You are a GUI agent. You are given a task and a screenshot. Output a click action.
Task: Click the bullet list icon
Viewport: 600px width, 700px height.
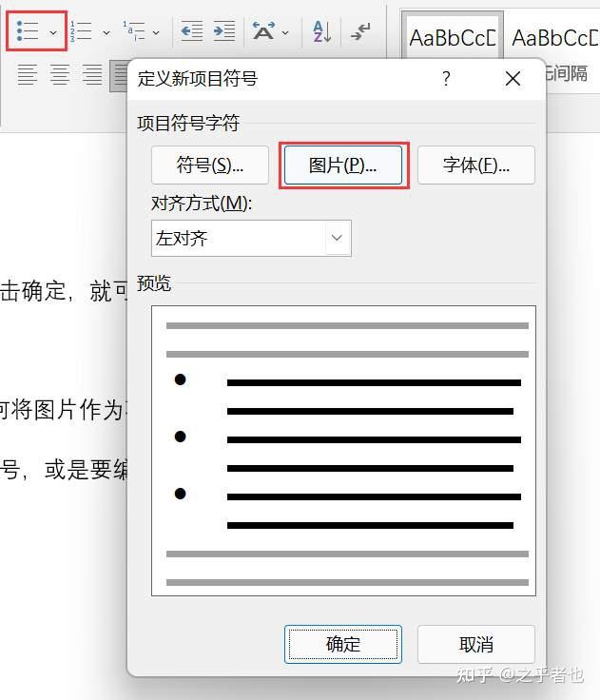(x=27, y=31)
